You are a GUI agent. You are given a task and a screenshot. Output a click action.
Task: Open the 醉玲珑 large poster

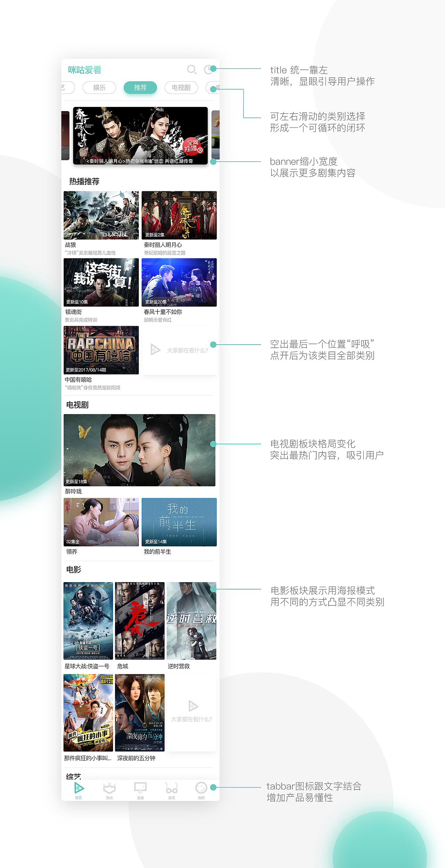coord(139,450)
